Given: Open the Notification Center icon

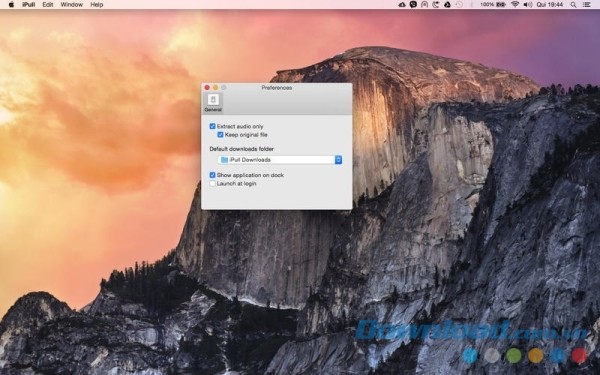Looking at the screenshot, I should point(586,5).
